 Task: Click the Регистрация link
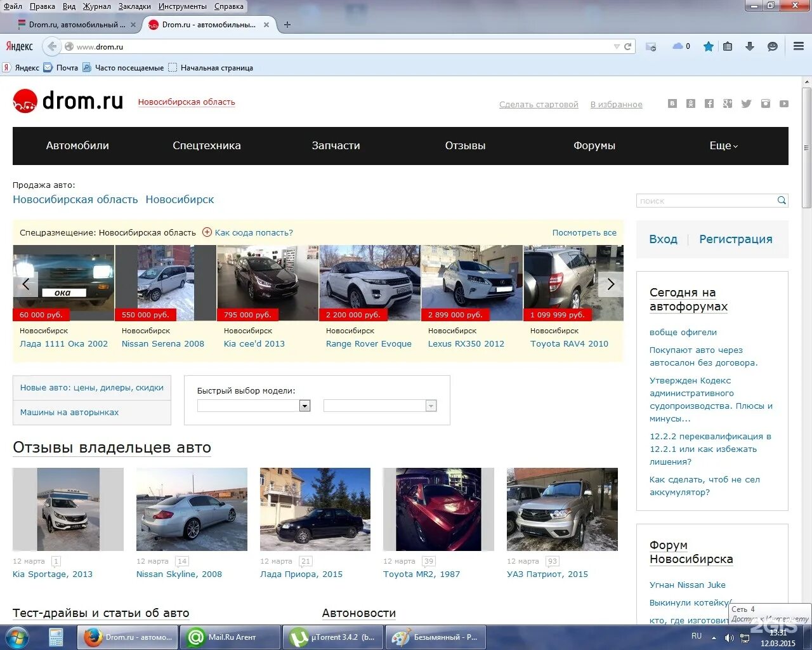pos(736,239)
